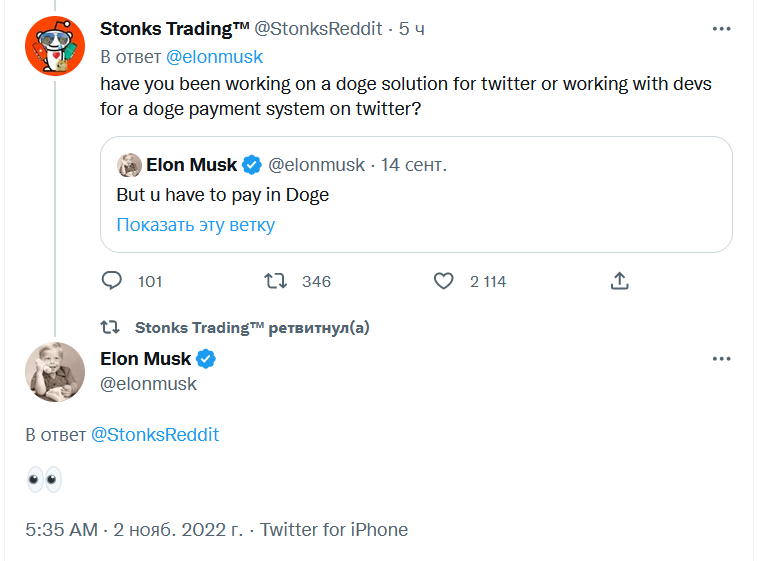Click the tweet timestamp 5:35 AM

[60, 530]
